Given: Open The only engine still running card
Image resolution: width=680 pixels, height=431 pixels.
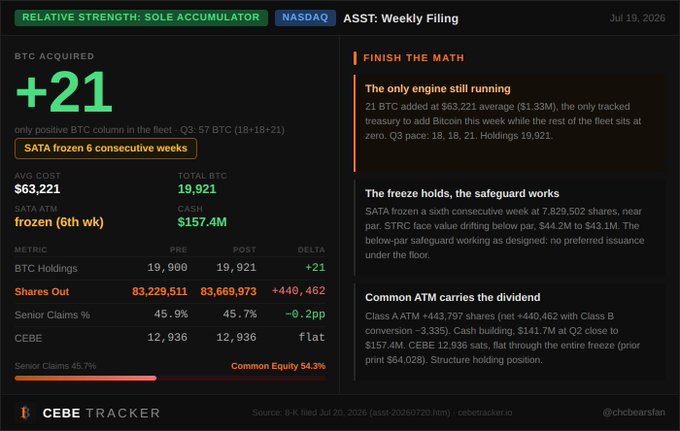Looking at the screenshot, I should tap(510, 123).
